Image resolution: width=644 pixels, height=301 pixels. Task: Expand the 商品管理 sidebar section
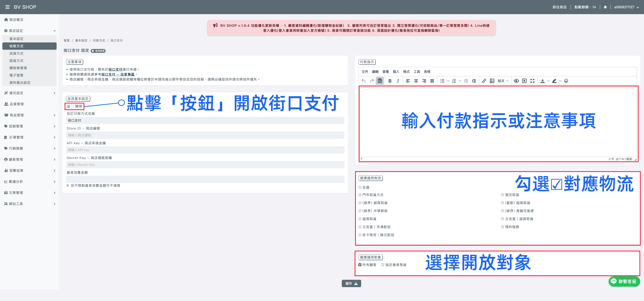[29, 115]
